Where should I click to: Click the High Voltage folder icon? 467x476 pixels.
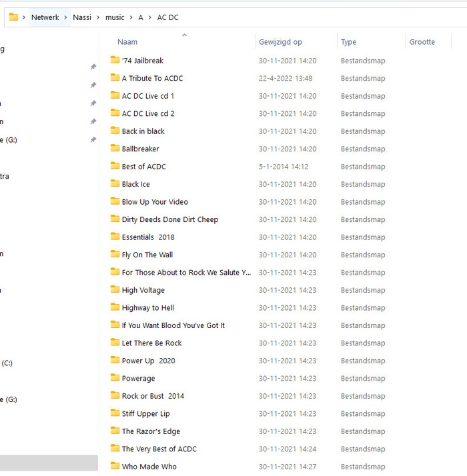click(115, 289)
